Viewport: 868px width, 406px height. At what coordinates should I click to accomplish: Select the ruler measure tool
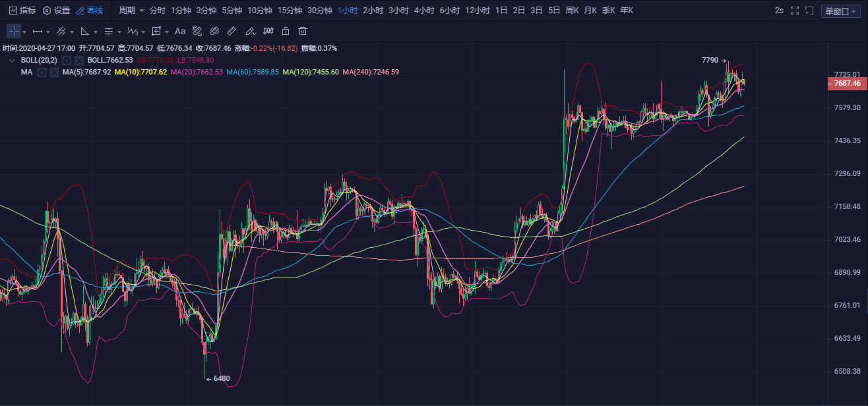[232, 31]
